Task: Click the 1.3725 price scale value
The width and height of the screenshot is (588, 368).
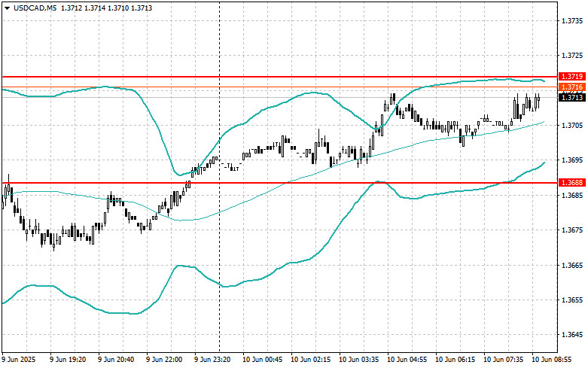Action: pos(573,56)
